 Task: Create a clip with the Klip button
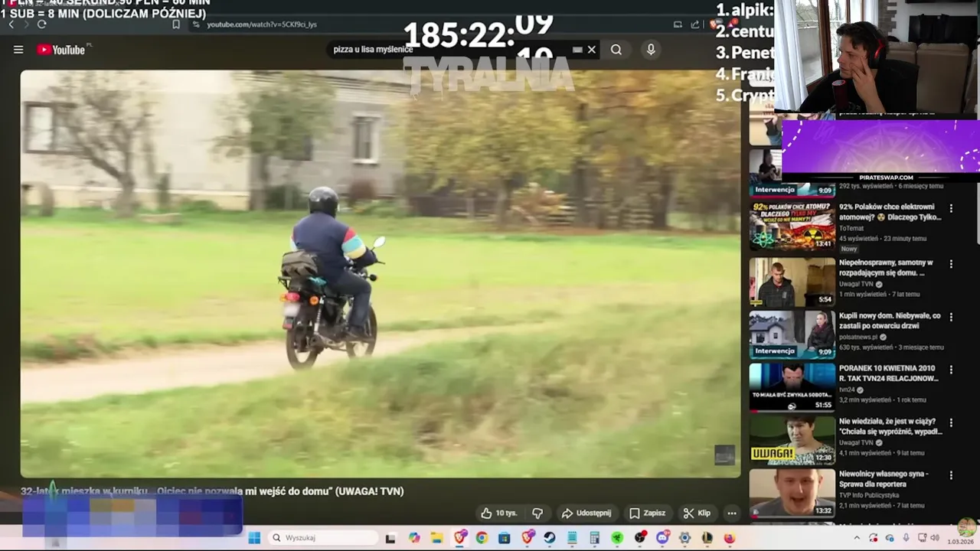click(697, 513)
